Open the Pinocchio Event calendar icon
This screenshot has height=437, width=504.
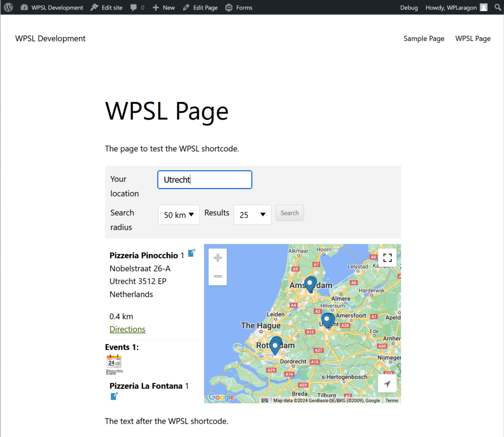point(114,362)
